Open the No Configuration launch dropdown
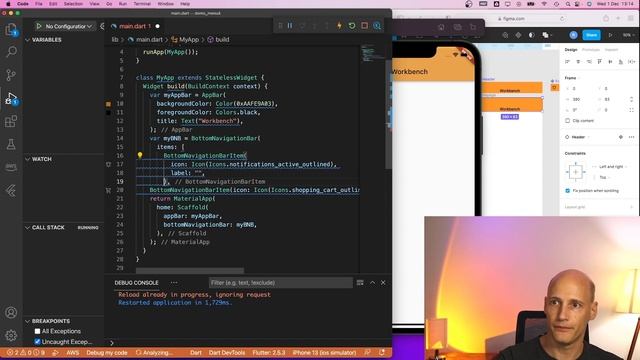The image size is (640, 360). pyautogui.click(x=69, y=26)
